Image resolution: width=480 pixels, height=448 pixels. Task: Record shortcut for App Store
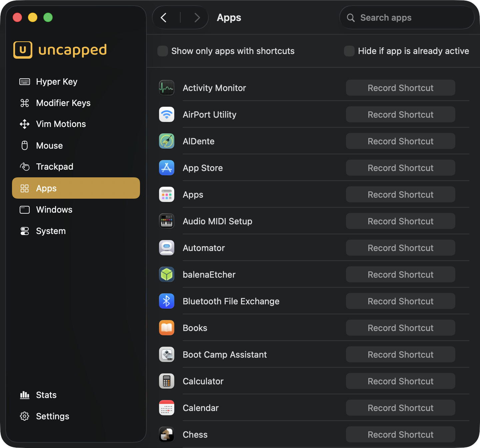coord(400,168)
